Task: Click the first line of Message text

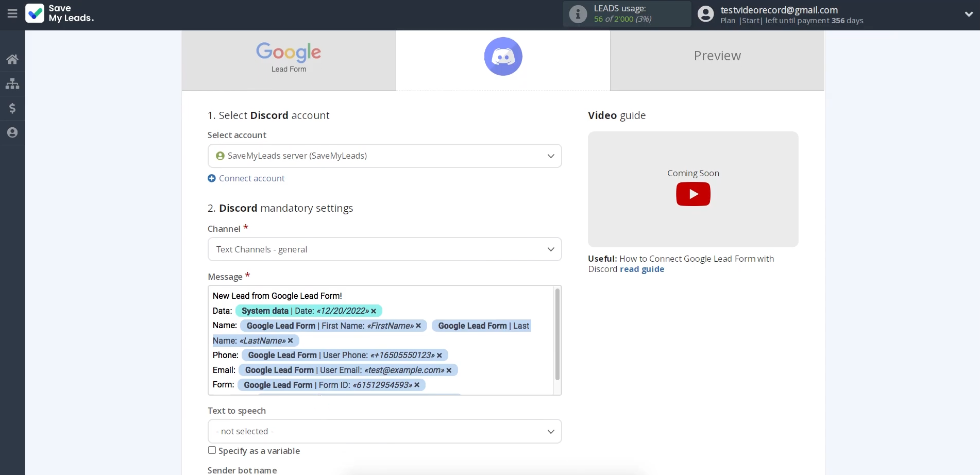Action: (x=277, y=296)
